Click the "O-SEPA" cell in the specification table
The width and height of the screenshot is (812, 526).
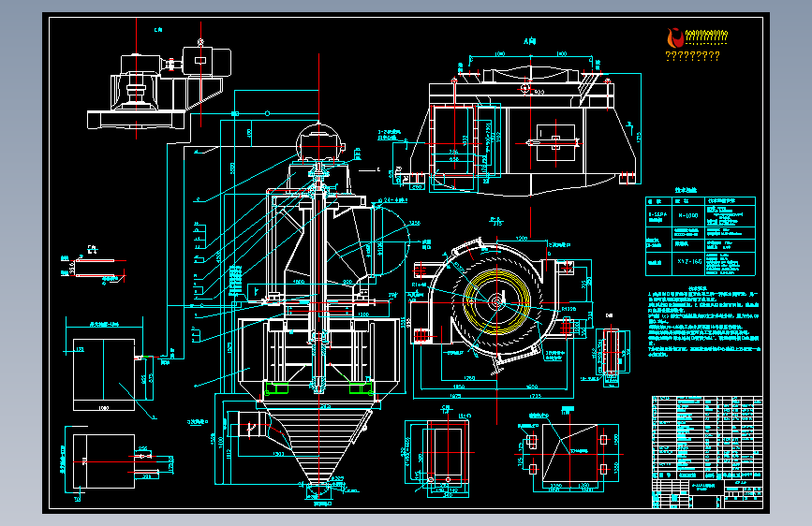(x=658, y=215)
